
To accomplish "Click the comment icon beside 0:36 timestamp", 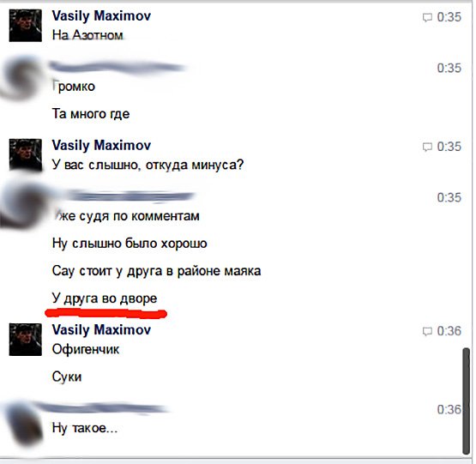I will coord(427,331).
